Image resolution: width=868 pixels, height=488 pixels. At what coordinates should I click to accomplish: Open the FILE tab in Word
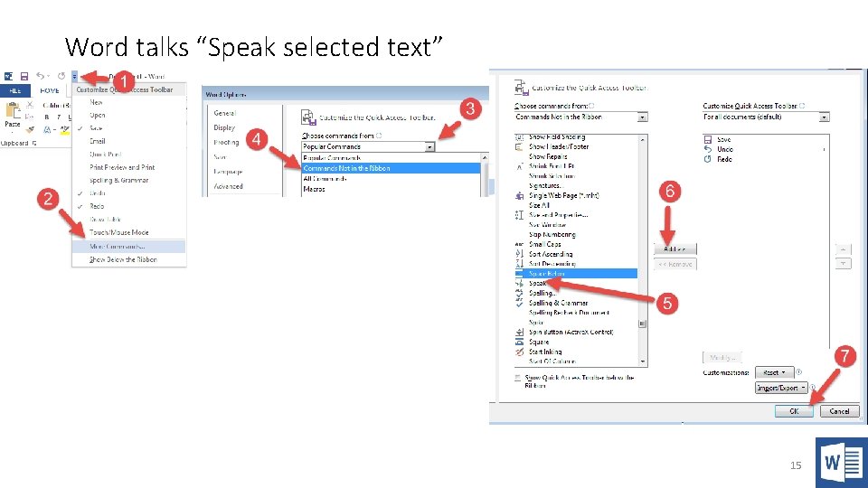coord(15,90)
